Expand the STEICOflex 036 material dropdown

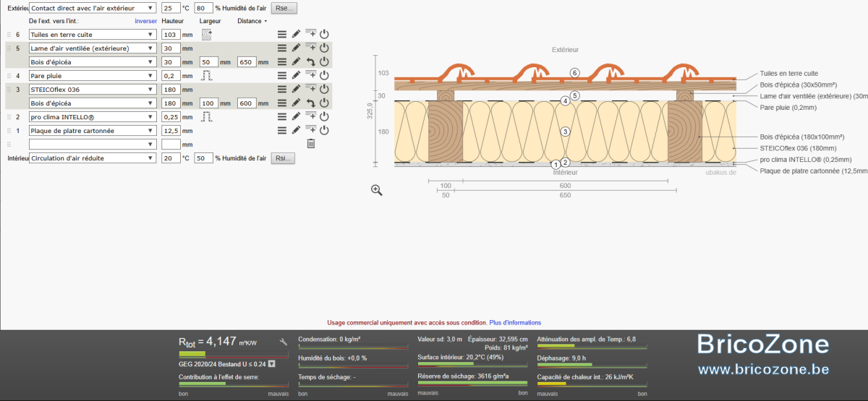click(92, 89)
